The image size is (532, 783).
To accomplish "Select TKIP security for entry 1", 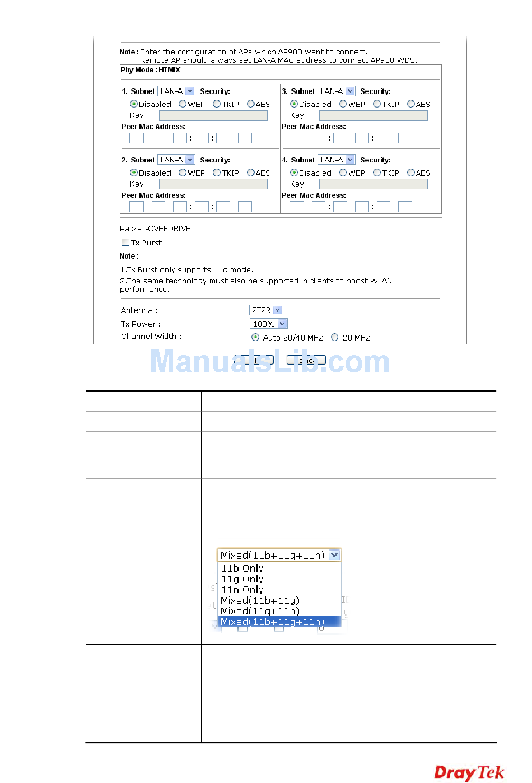I will pyautogui.click(x=217, y=104).
